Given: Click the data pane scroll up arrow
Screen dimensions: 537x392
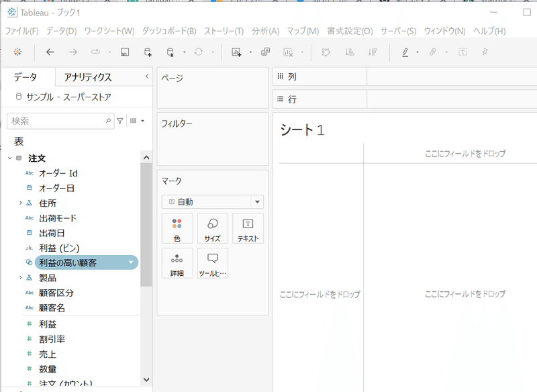Looking at the screenshot, I should click(x=146, y=158).
